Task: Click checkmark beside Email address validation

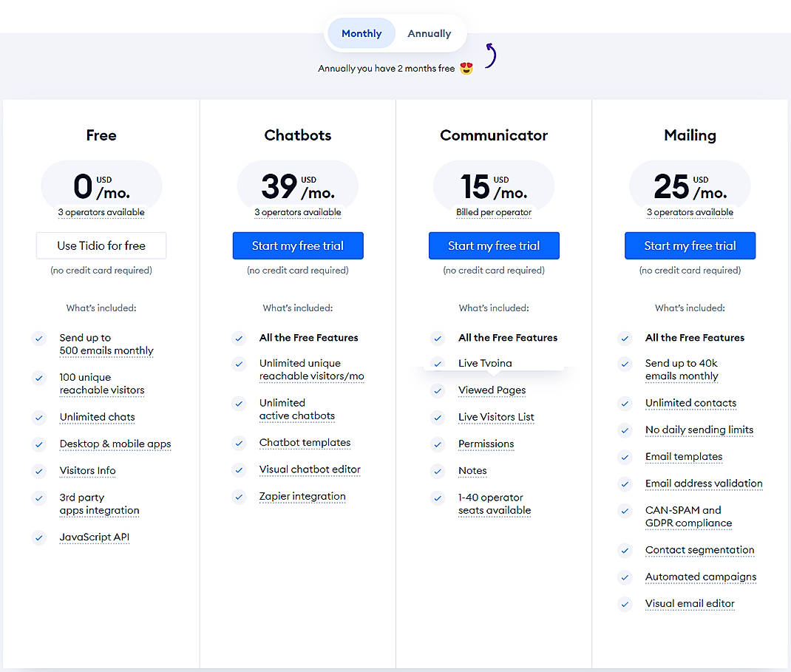Action: click(625, 483)
